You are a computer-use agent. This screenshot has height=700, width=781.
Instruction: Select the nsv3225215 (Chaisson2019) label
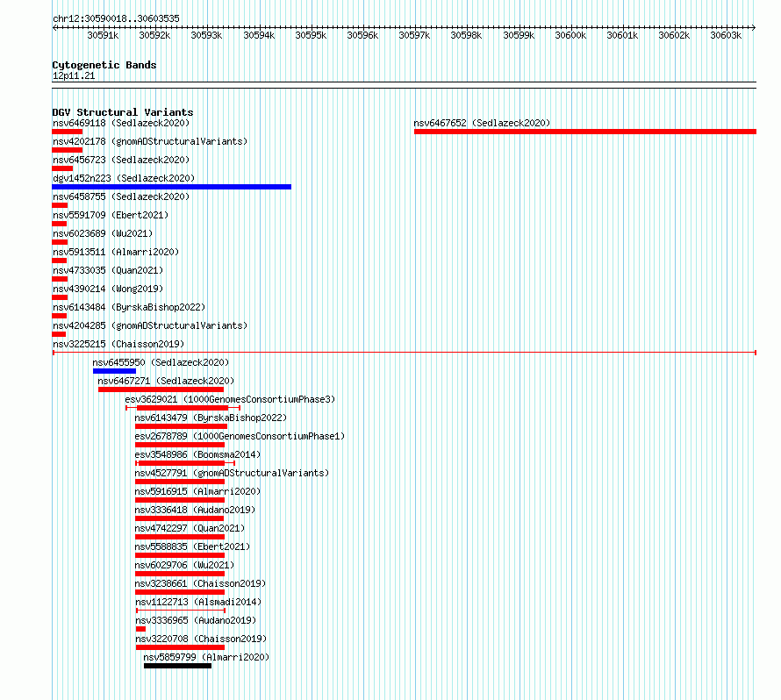pyautogui.click(x=118, y=344)
